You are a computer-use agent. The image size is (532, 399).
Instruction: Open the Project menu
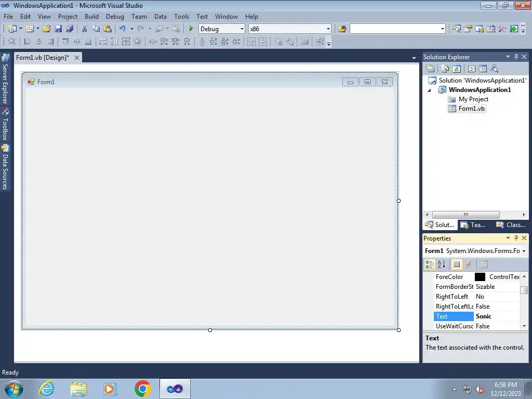coord(68,16)
